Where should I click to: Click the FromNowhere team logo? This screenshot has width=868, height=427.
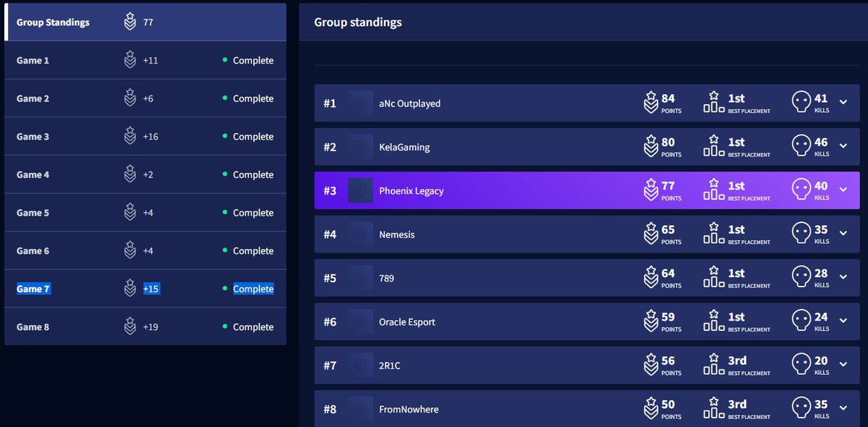[360, 410]
